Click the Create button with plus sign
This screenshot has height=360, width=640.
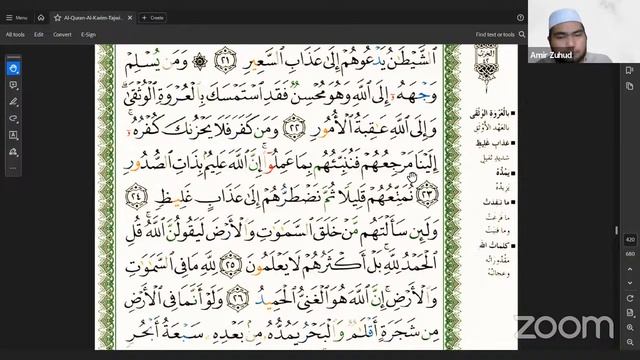[152, 18]
